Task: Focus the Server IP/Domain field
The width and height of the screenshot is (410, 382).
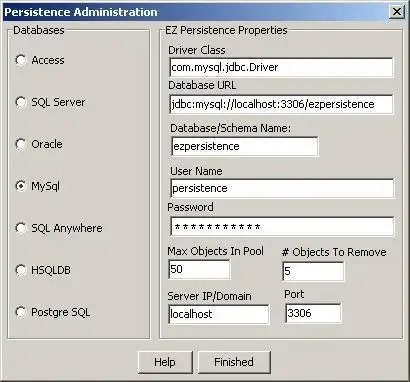Action: (219, 314)
